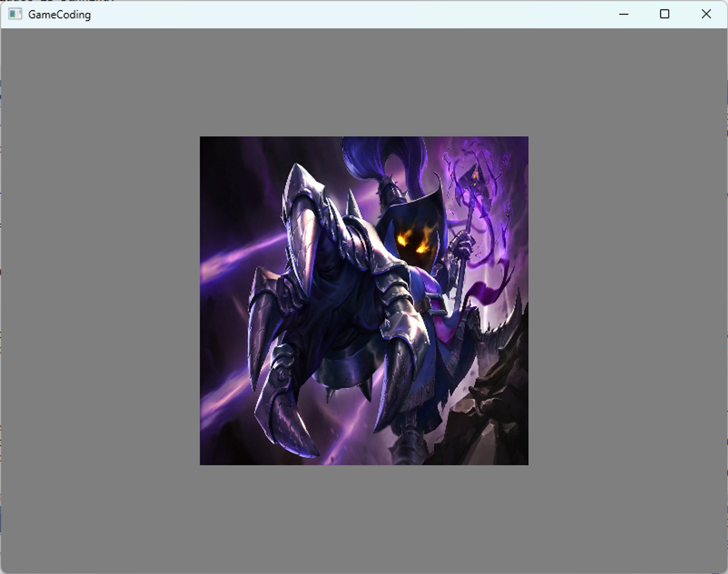Click the purple hair plume on helmet
The image size is (728, 574).
pos(364,157)
